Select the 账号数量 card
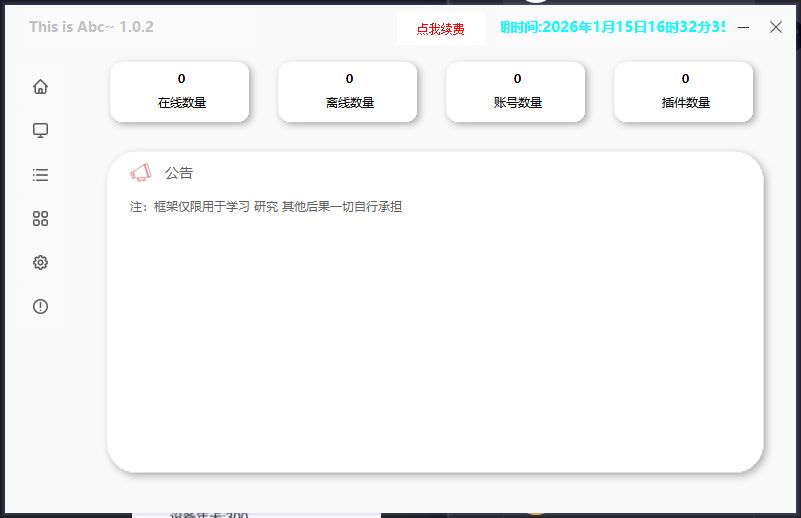This screenshot has height=518, width=801. click(516, 92)
